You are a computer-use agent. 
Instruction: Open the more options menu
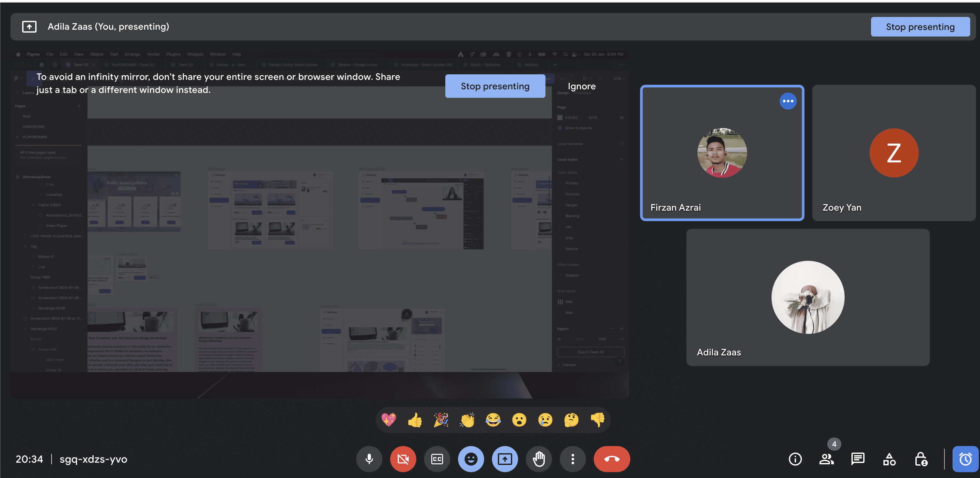pos(573,459)
